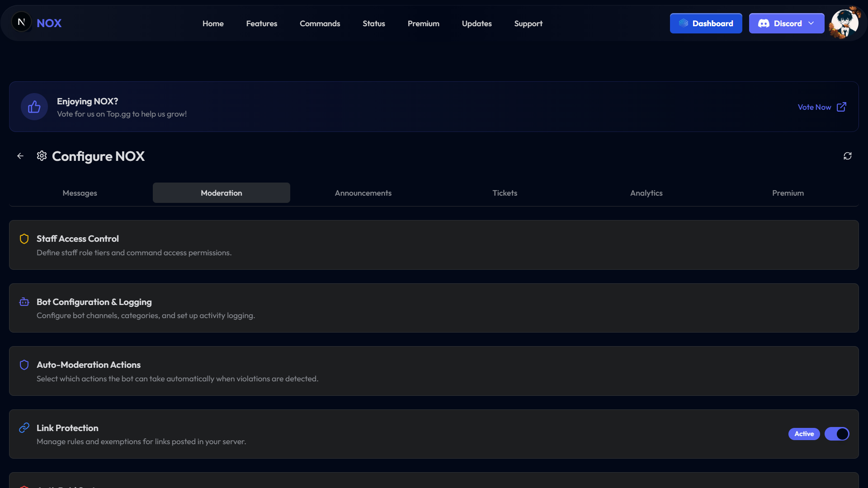Screen dimensions: 868x488
Task: Expand the Staff Access Control section
Action: (x=434, y=245)
